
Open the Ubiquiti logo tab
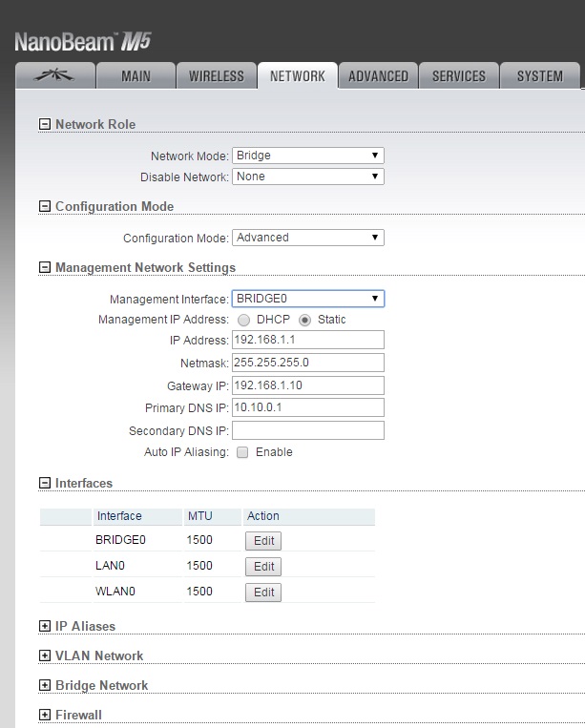click(55, 76)
